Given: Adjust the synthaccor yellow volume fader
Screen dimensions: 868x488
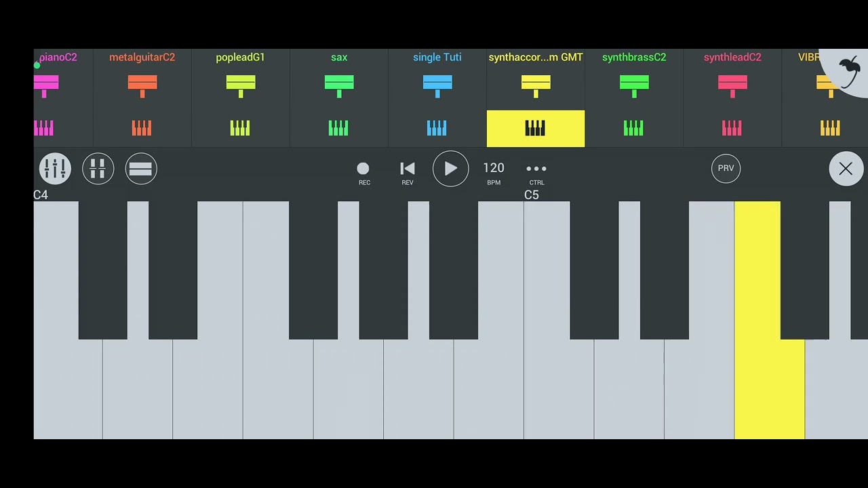Looking at the screenshot, I should tap(536, 86).
